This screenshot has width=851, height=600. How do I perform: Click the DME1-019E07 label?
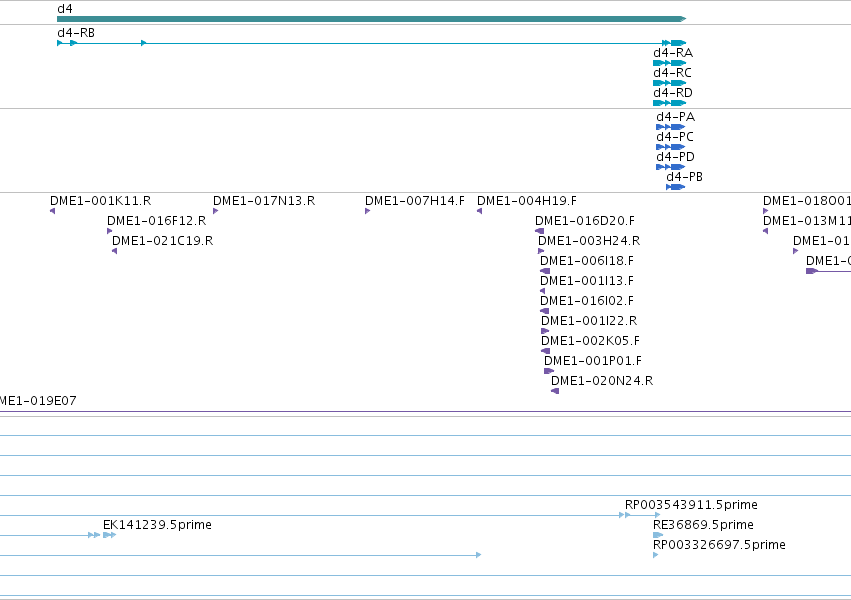[38, 401]
